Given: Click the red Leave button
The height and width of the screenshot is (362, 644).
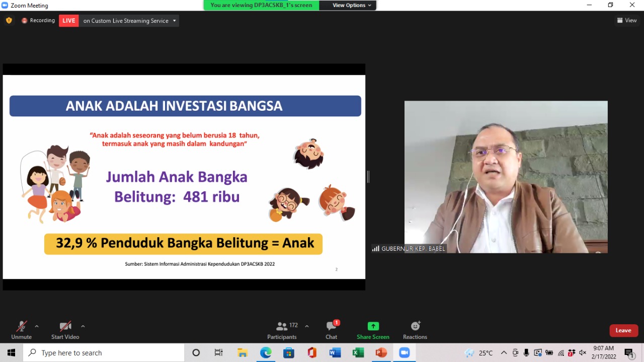Looking at the screenshot, I should (x=623, y=330).
